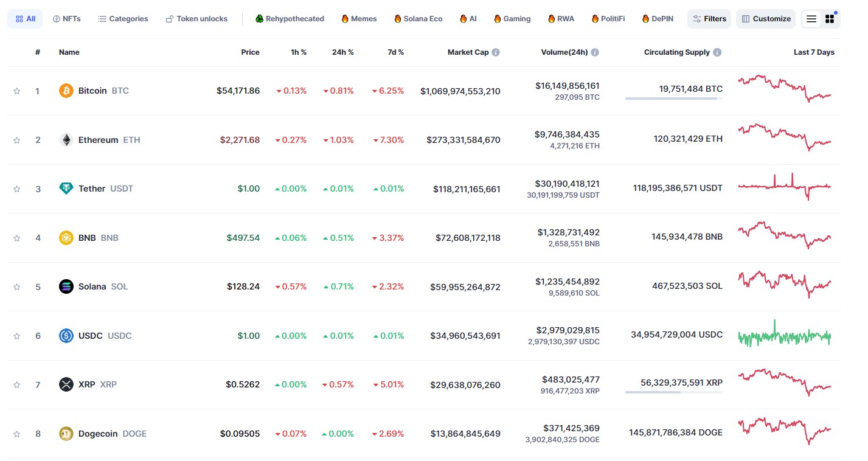
Task: Open the Solana coin logo
Action: pos(66,286)
